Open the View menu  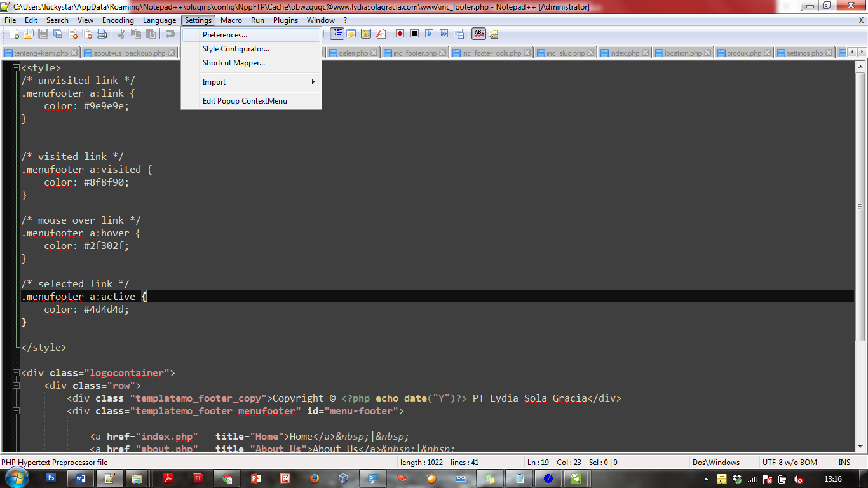point(85,20)
